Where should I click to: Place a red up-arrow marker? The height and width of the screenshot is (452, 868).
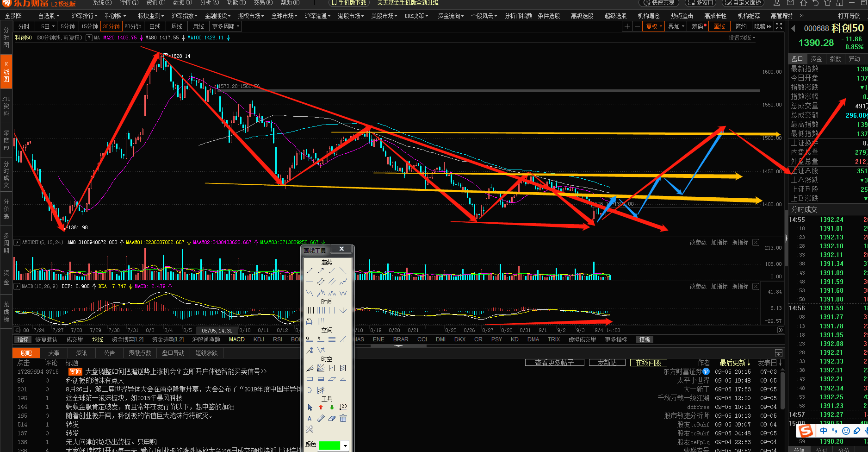click(321, 407)
